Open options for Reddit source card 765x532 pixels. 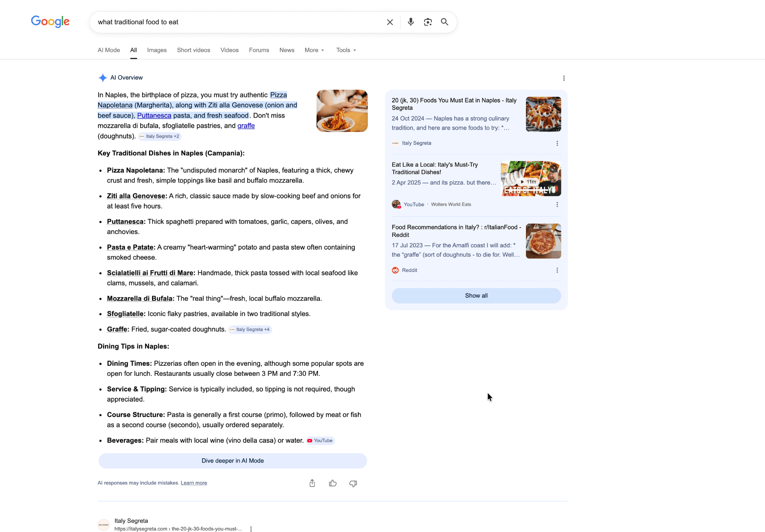click(x=557, y=270)
